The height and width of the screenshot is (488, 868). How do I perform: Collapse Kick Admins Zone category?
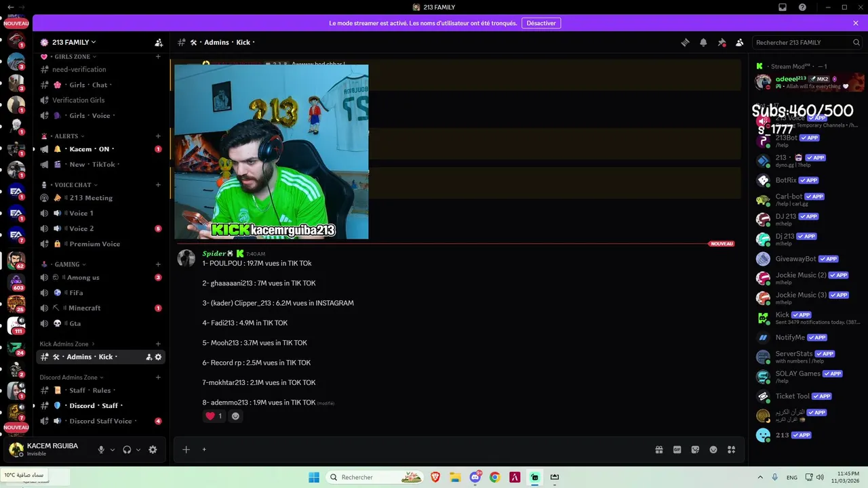coord(67,344)
